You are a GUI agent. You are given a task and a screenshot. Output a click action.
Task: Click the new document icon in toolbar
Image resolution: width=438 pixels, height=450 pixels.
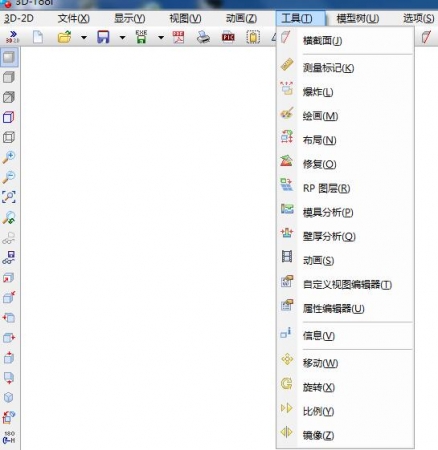[x=38, y=37]
